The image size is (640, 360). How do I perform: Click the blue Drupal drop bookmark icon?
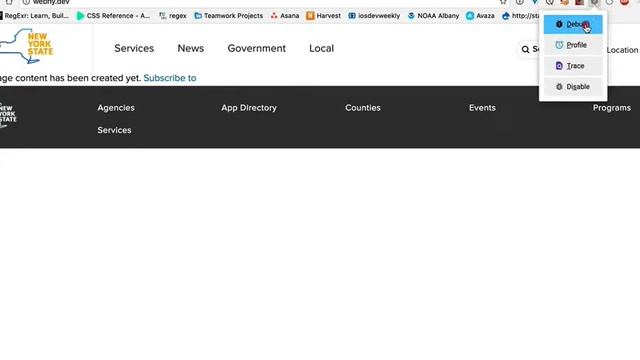click(506, 16)
